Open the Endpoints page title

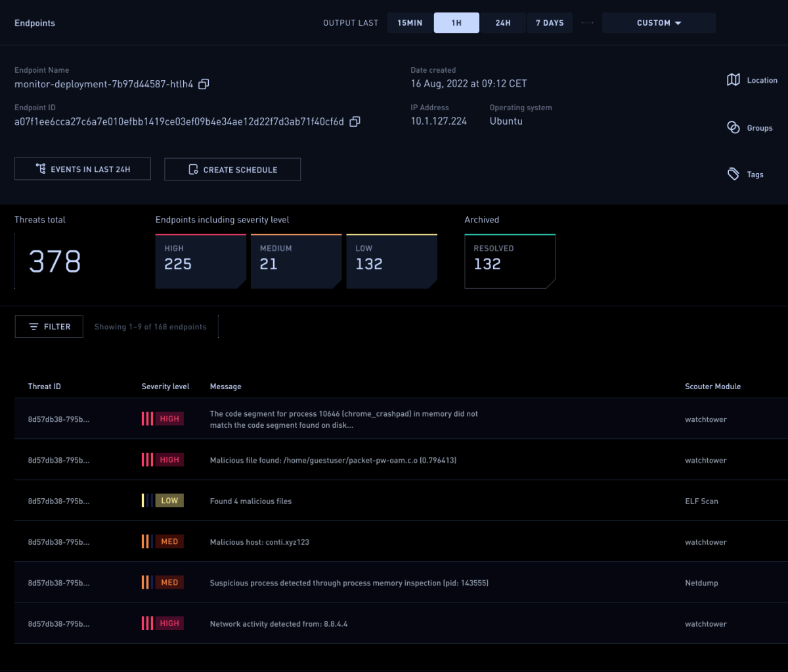[35, 23]
